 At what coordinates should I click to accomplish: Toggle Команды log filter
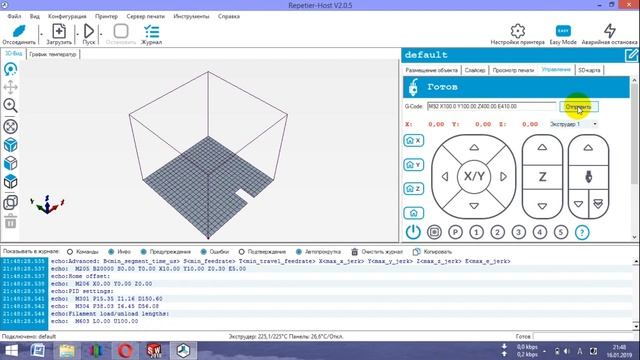tap(83, 252)
